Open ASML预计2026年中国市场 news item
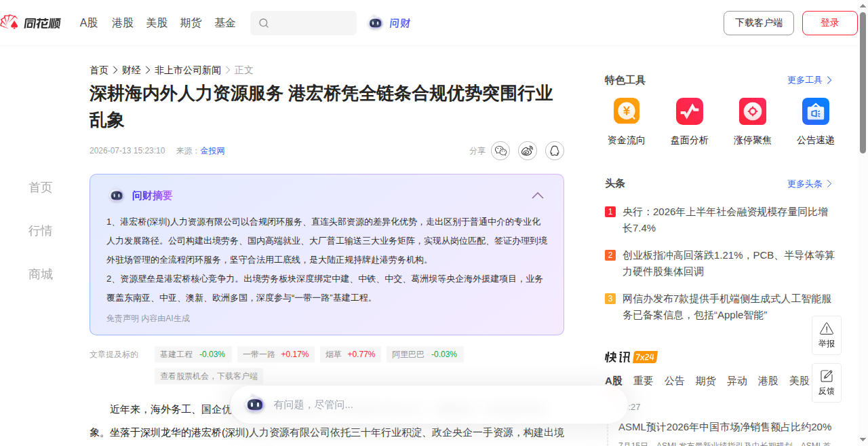Image resolution: width=868 pixels, height=446 pixels. (x=725, y=427)
